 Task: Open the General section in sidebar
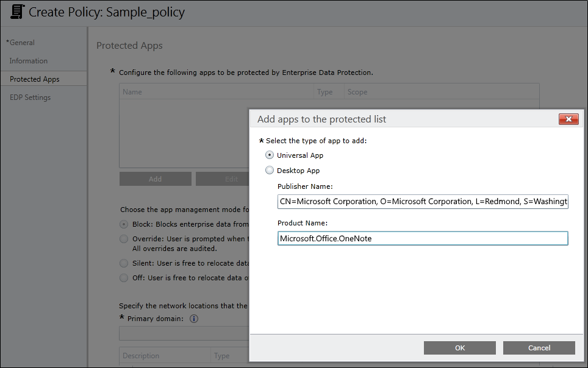click(x=22, y=43)
